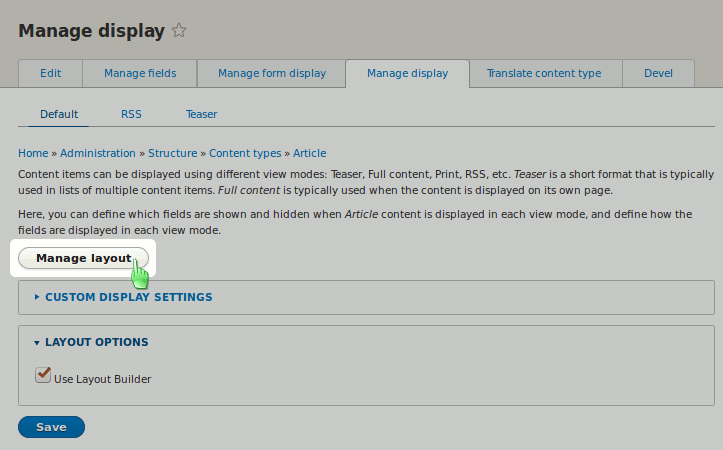Click the star shortcut icon beside the title

(x=179, y=31)
